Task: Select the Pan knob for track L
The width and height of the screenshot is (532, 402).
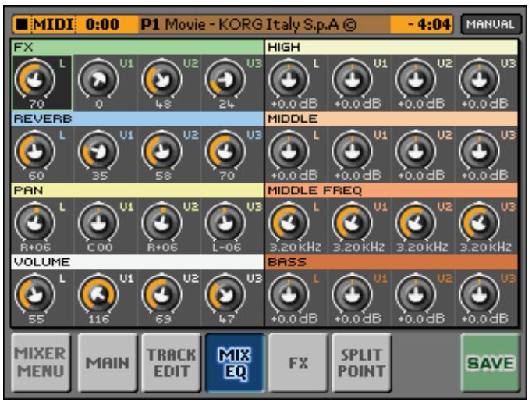Action: click(35, 222)
